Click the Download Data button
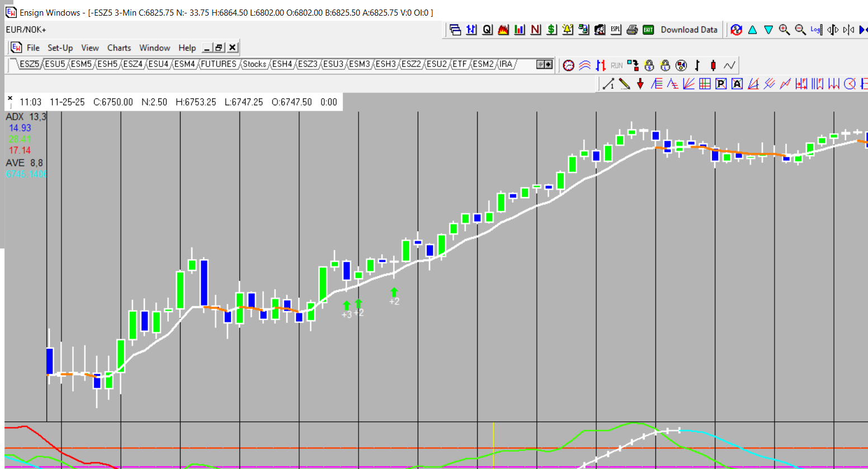The height and width of the screenshot is (469, 868). click(688, 30)
